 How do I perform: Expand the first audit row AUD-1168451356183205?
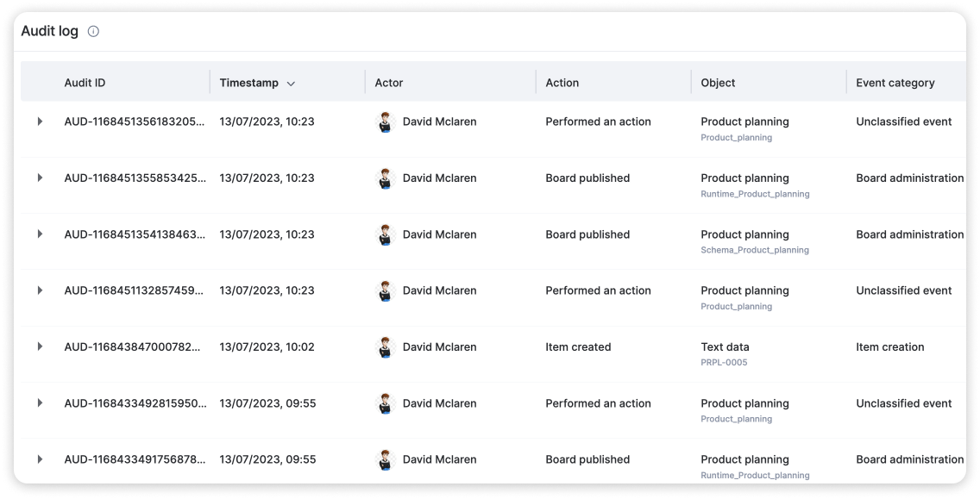(x=40, y=122)
